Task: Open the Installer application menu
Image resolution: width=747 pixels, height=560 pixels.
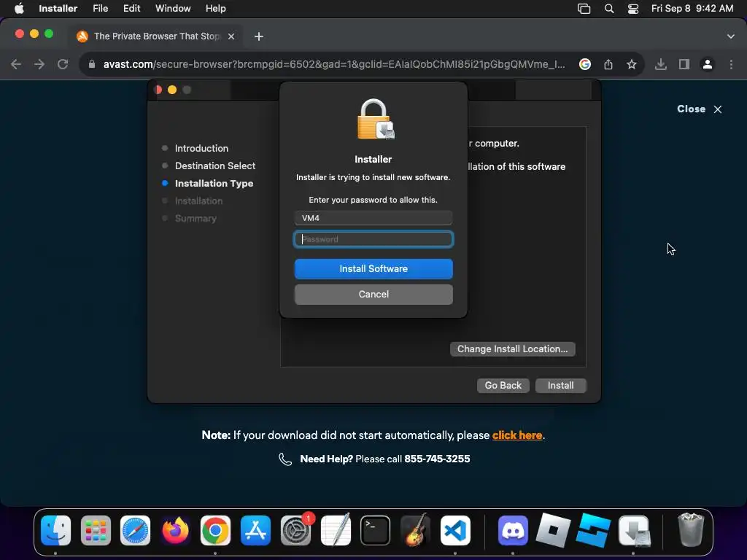Action: point(58,9)
